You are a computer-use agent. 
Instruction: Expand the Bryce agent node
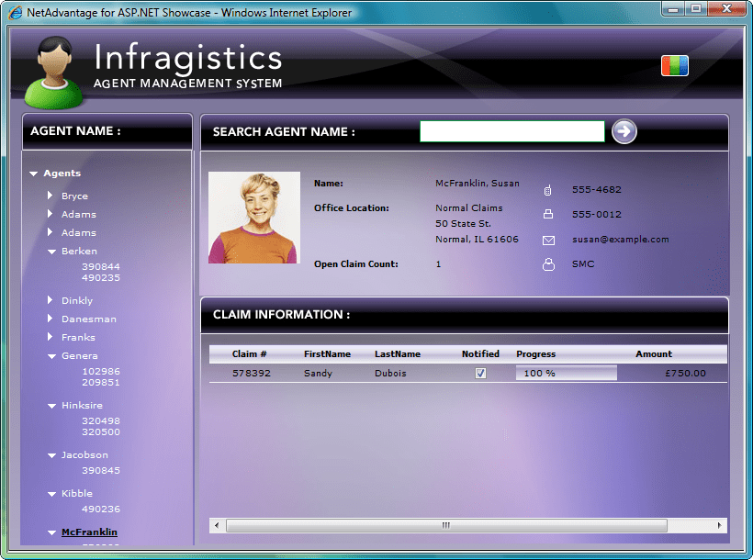point(51,196)
